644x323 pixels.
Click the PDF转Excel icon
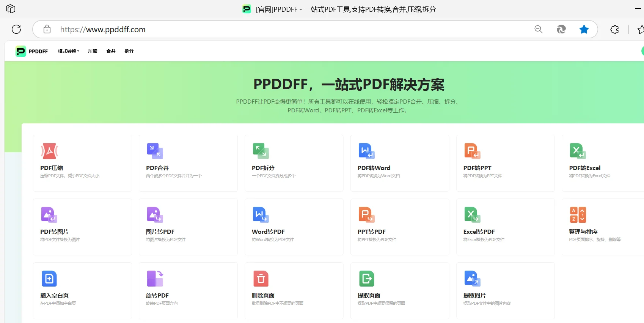578,151
